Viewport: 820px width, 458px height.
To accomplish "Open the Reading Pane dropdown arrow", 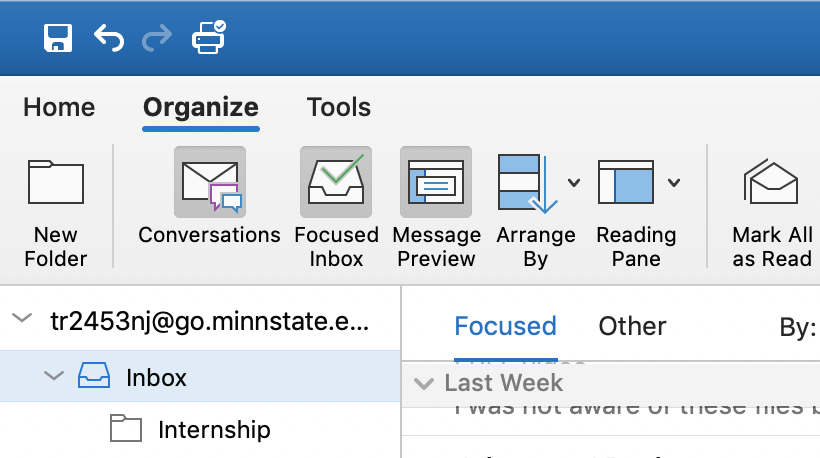I will (x=674, y=182).
